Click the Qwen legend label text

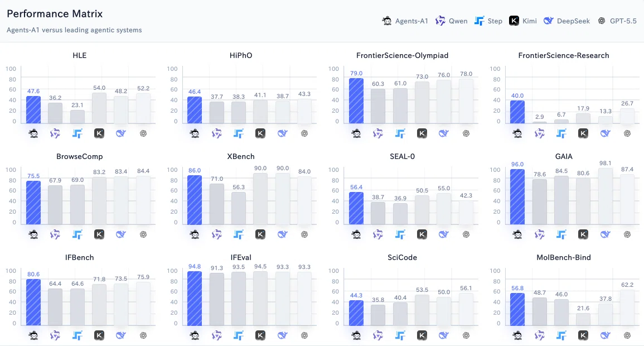458,21
